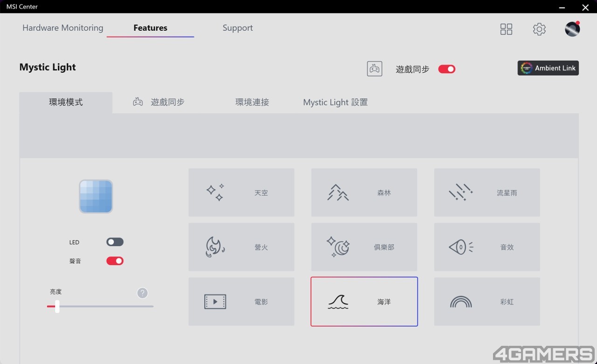Click the Ambient Link button label
This screenshot has width=597, height=364.
point(555,68)
